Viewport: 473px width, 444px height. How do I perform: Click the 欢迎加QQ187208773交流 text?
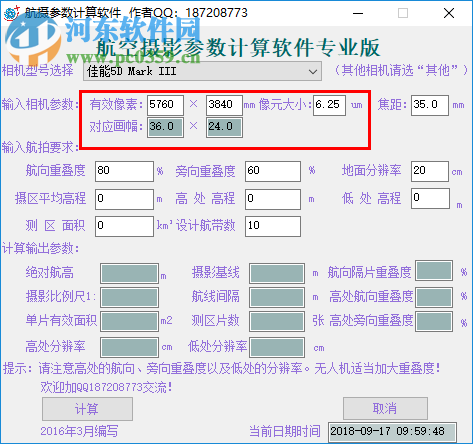tap(106, 387)
